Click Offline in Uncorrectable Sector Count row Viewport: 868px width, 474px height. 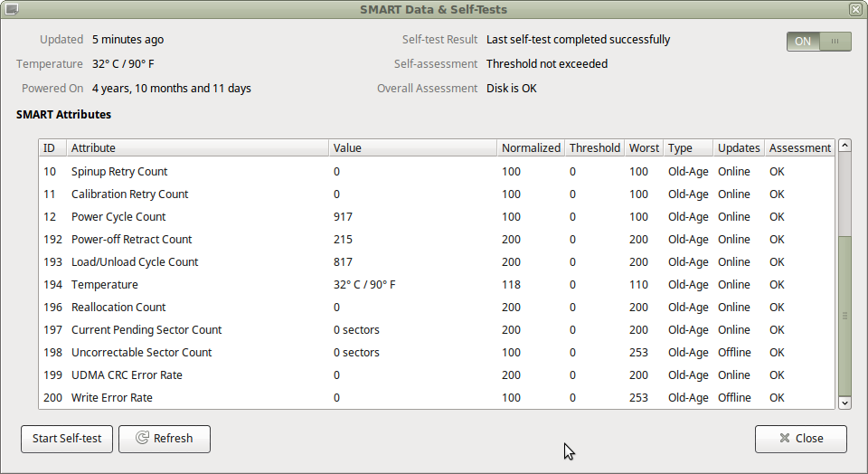734,353
